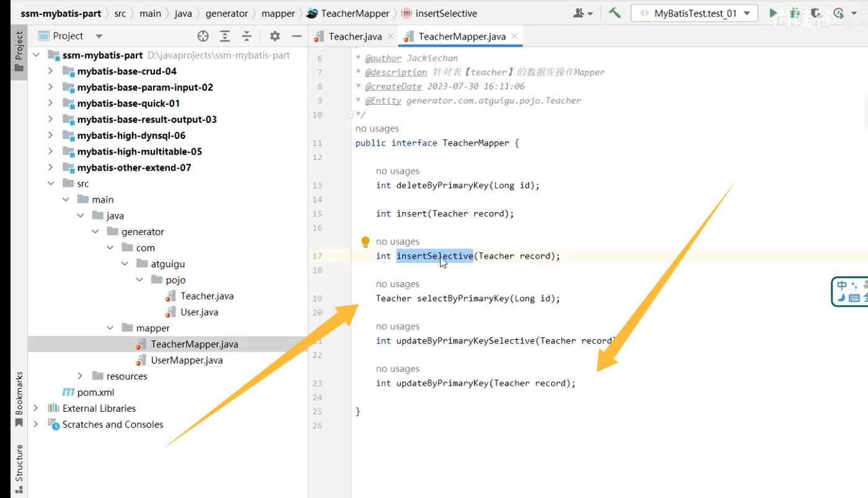Toggle the Javadoc comment fold marker at line 10
This screenshot has height=498, width=868.
point(351,115)
